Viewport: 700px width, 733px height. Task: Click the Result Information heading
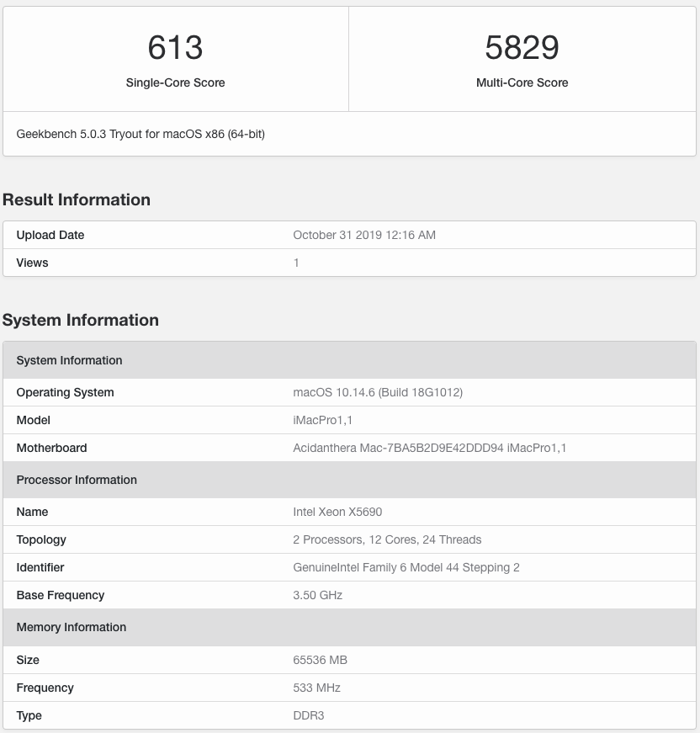tap(77, 199)
